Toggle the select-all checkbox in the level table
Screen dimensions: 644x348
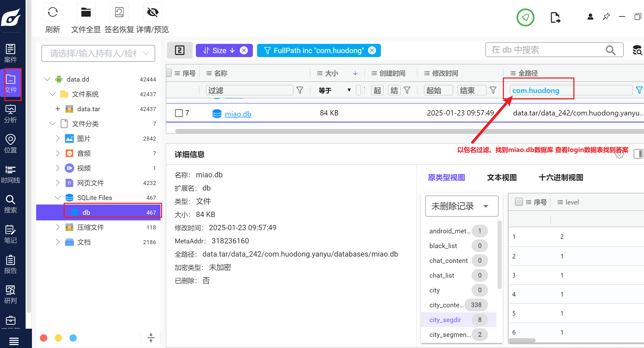pyautogui.click(x=519, y=202)
